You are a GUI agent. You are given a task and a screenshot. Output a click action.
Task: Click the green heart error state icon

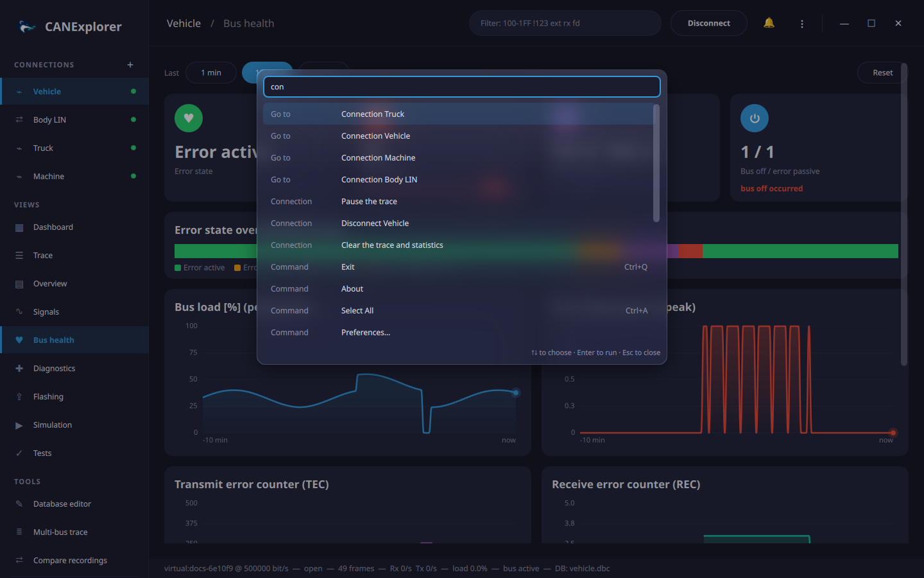coord(189,118)
